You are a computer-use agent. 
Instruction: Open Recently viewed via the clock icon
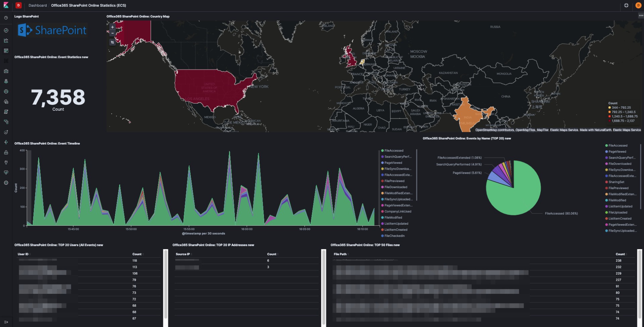point(6,18)
